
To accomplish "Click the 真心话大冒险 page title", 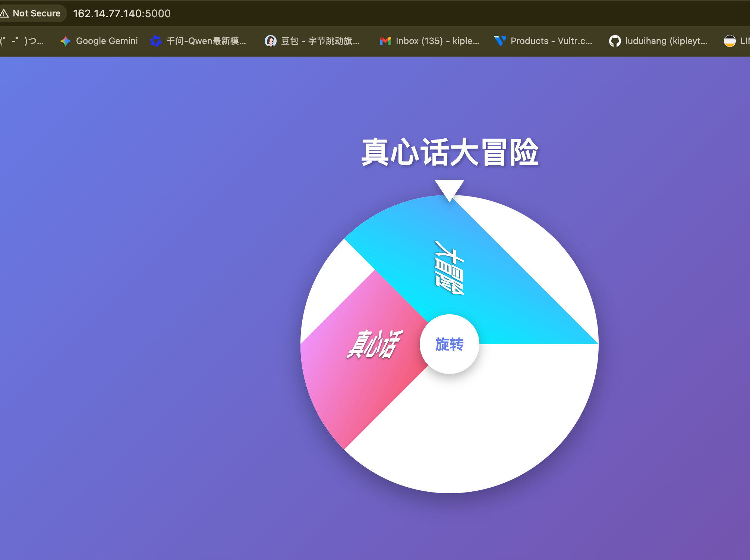I will coord(449,152).
